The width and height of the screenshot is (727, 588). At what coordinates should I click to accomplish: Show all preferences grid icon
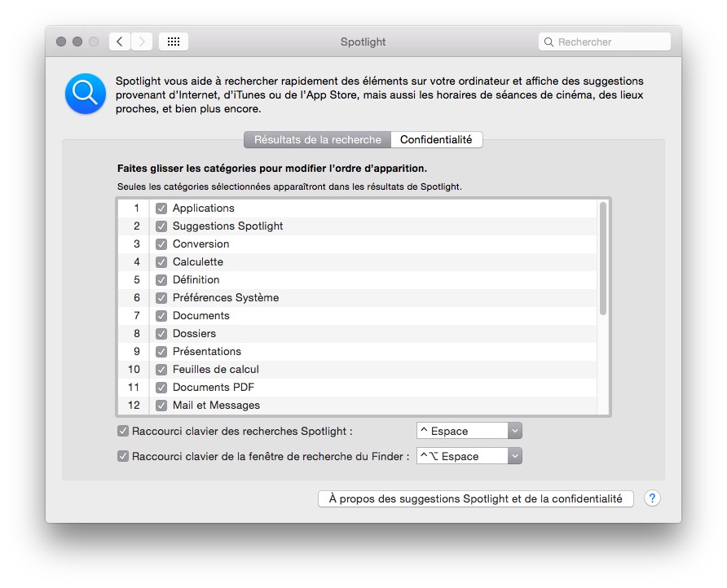pos(174,42)
